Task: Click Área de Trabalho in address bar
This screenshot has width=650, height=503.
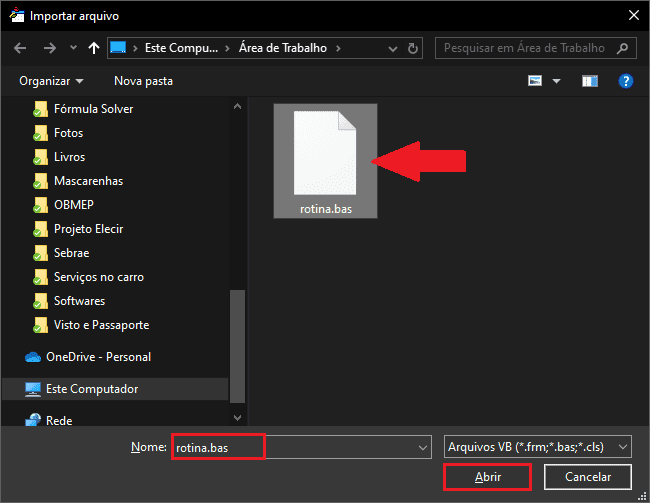Action: (283, 47)
